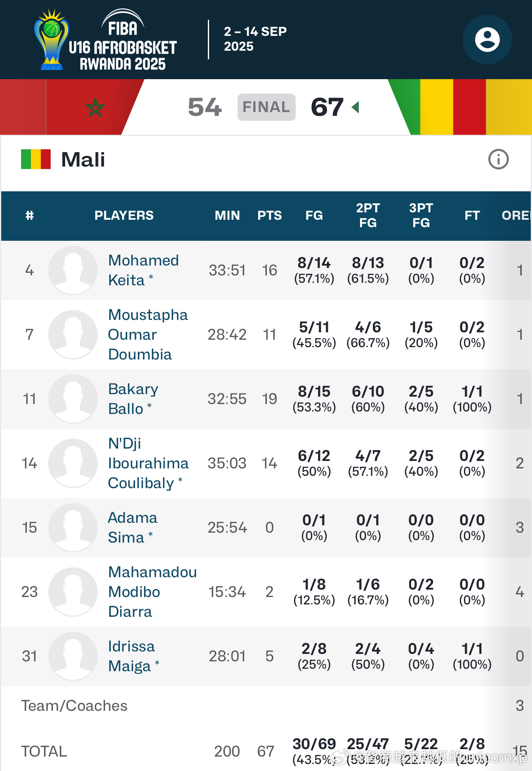Click the PTS column header
532x771 pixels.
point(270,215)
